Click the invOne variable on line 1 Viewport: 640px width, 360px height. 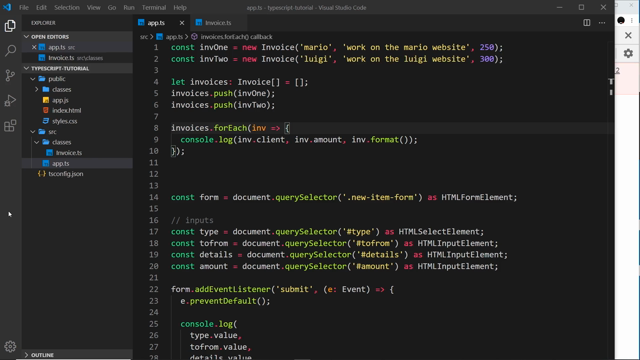(x=214, y=47)
